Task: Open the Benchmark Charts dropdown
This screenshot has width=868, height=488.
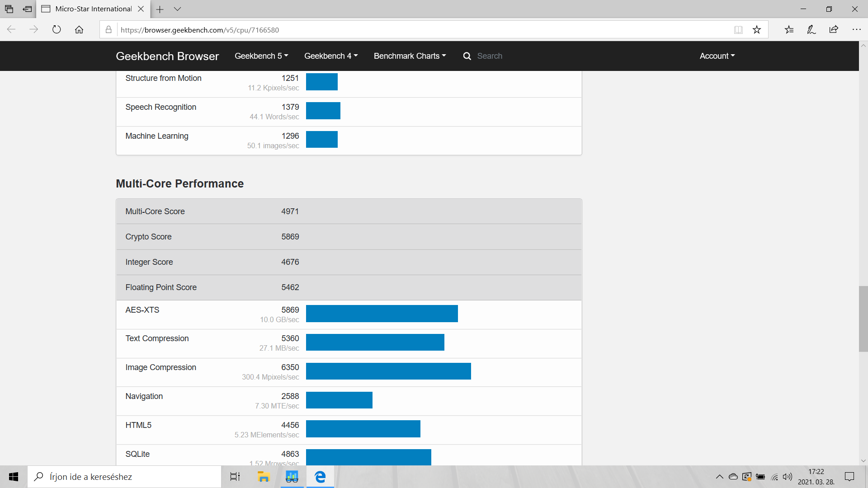Action: (x=410, y=56)
